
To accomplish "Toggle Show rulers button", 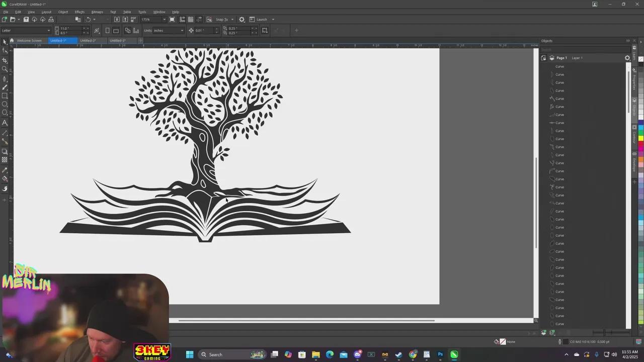I will (x=182, y=20).
